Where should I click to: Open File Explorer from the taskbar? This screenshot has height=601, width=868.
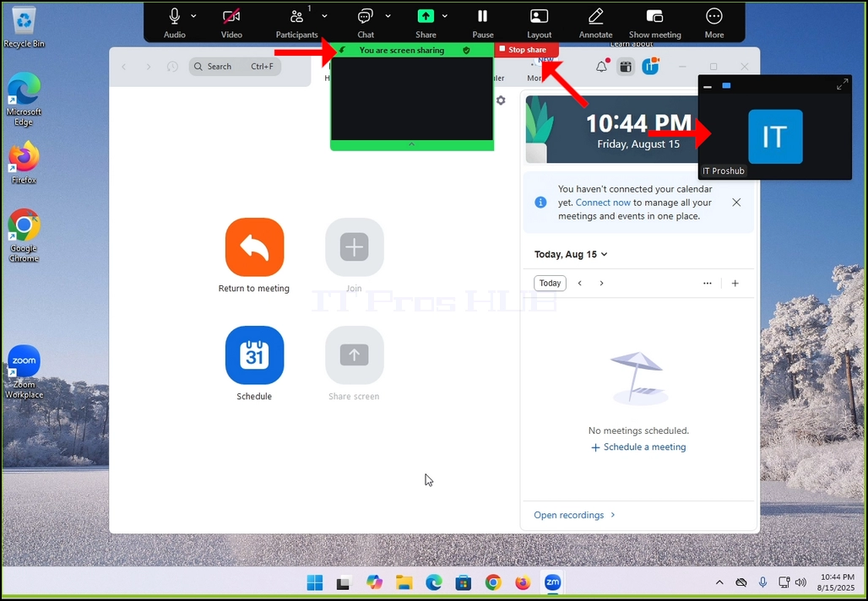(x=404, y=582)
